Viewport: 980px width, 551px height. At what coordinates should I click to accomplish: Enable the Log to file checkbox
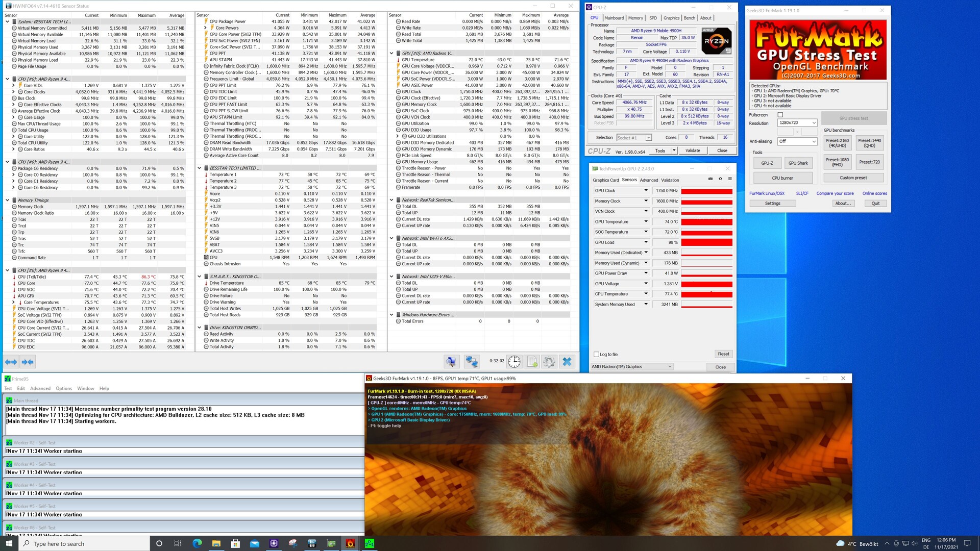(596, 354)
